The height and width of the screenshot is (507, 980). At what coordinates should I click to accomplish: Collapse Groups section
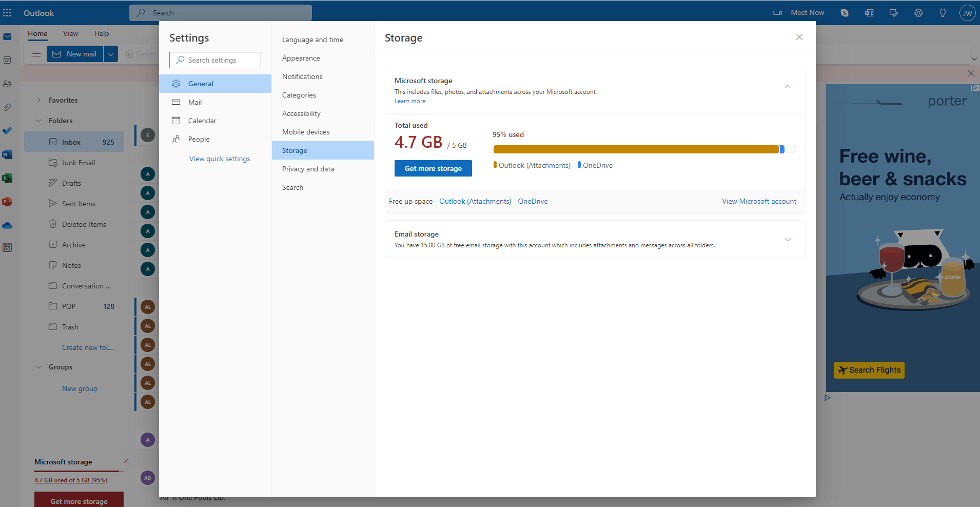point(38,367)
